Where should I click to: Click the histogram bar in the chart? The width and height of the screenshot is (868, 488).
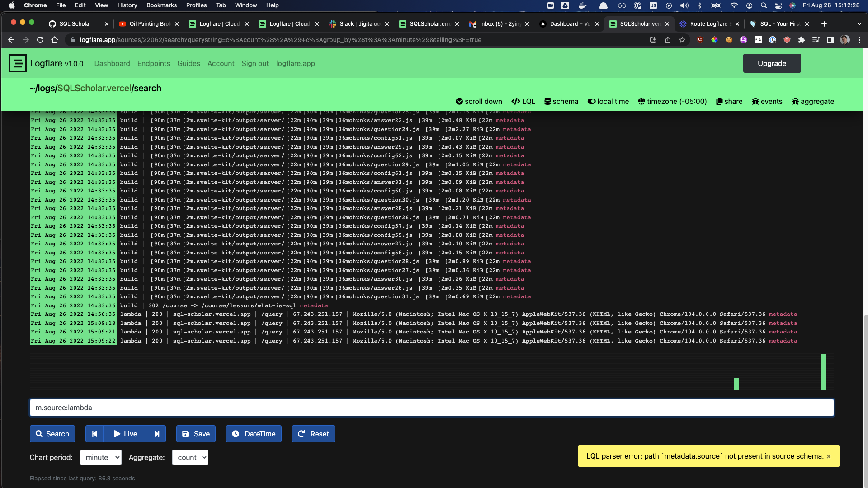click(x=823, y=373)
